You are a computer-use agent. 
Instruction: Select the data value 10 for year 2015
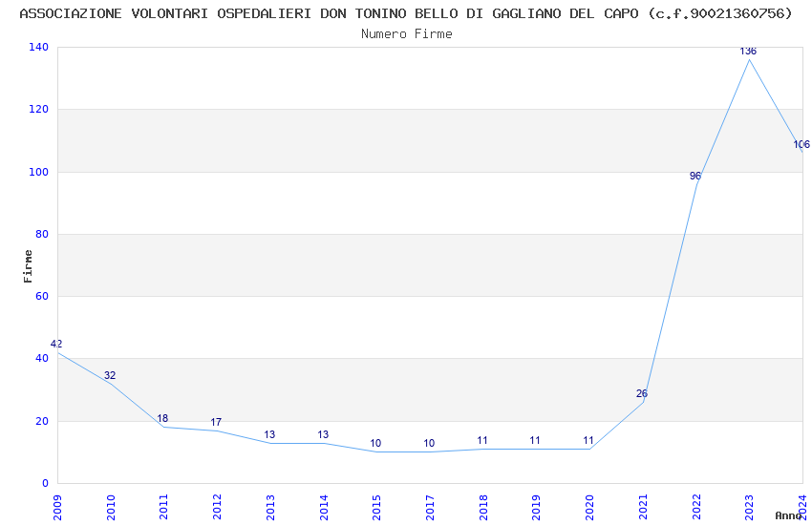pos(375,443)
